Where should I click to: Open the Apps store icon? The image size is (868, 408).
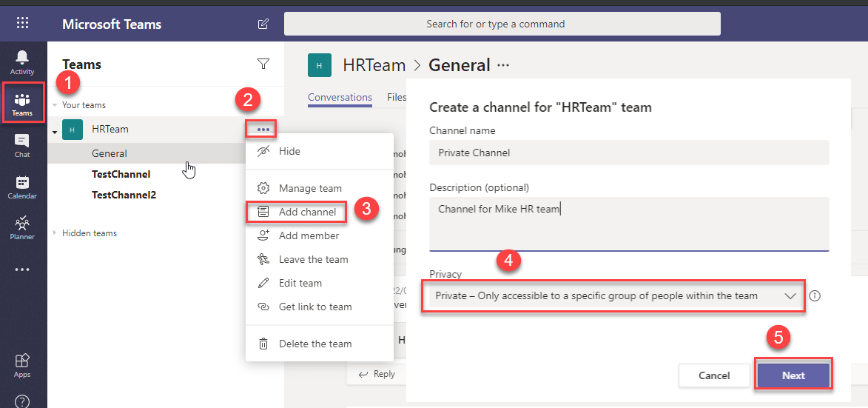pos(22,365)
